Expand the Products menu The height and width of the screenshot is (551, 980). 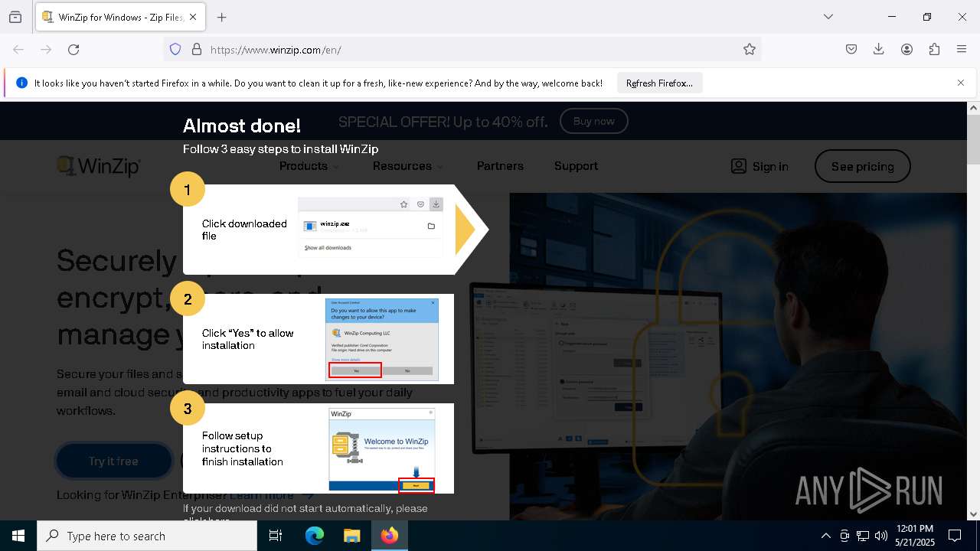coord(309,166)
